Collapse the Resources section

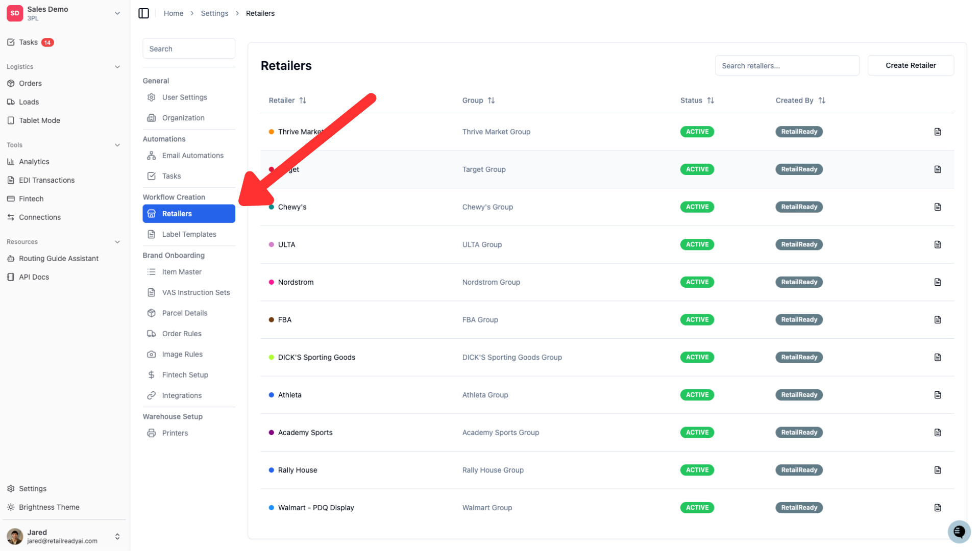pos(117,242)
